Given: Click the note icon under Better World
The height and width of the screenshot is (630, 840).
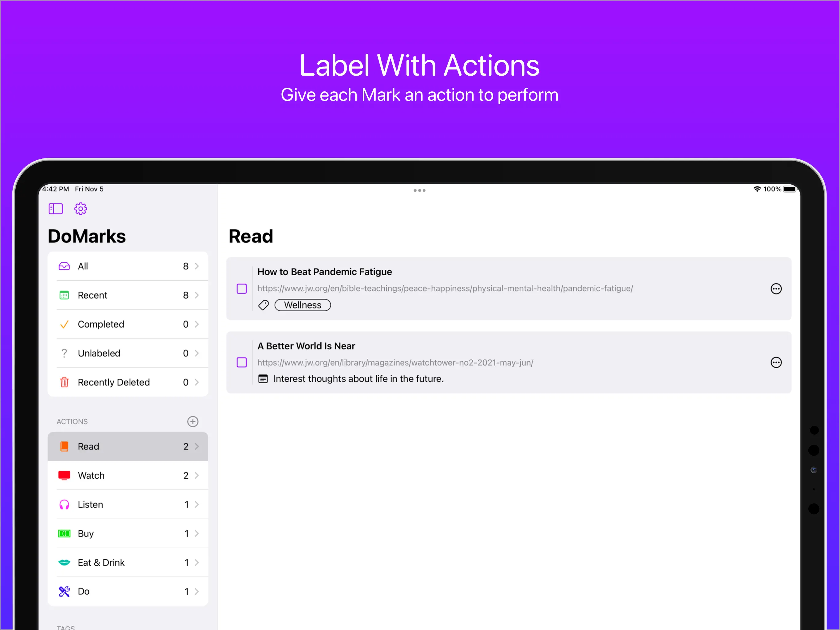Looking at the screenshot, I should click(x=263, y=379).
